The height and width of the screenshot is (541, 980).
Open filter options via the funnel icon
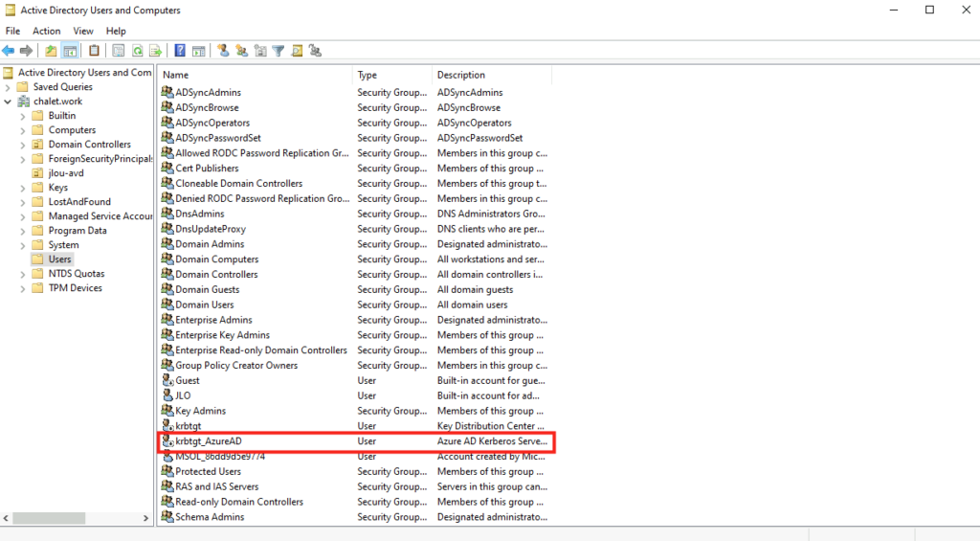(278, 51)
